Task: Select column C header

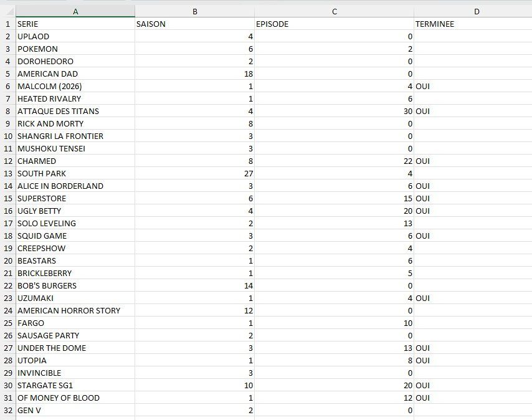Action: coord(334,12)
